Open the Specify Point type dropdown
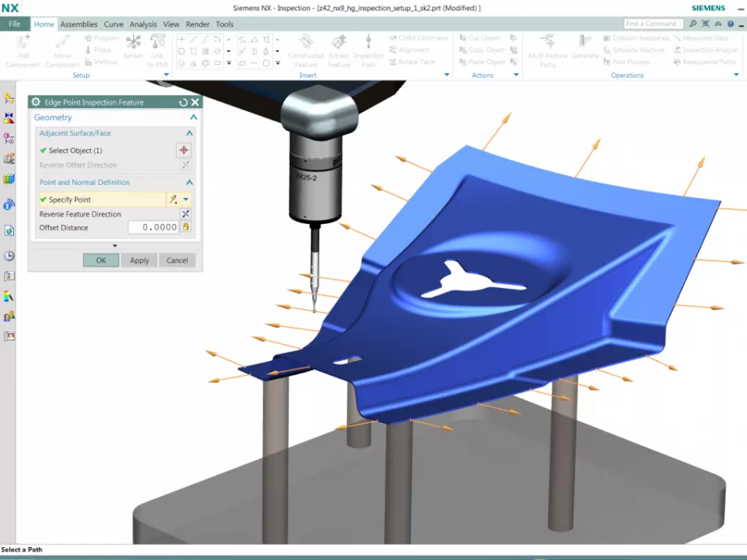 tap(186, 200)
